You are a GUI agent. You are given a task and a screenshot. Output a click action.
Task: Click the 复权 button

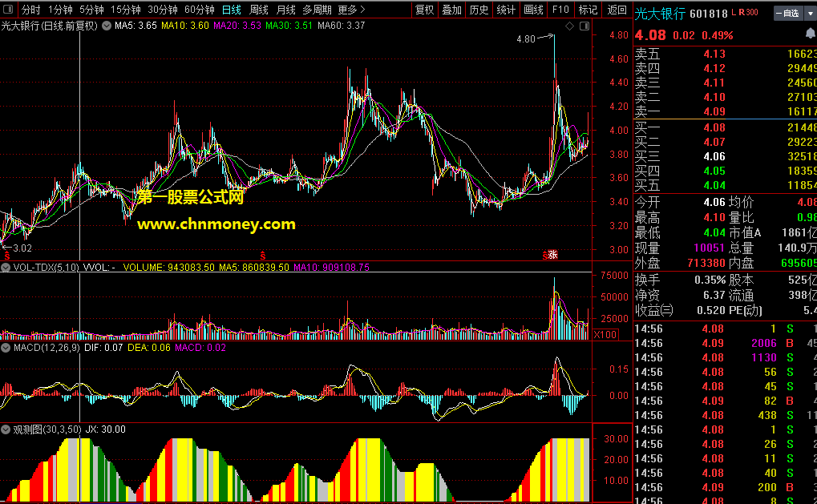tap(424, 10)
